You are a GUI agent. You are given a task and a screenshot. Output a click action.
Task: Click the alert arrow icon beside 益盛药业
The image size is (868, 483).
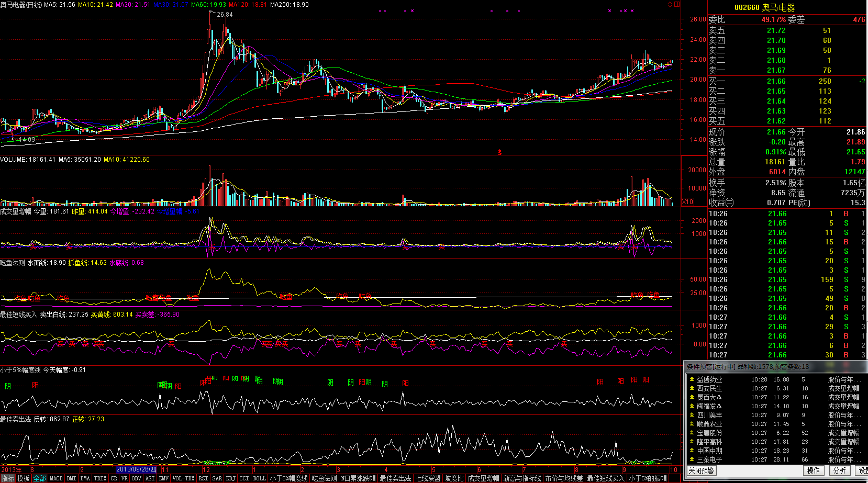click(x=692, y=379)
